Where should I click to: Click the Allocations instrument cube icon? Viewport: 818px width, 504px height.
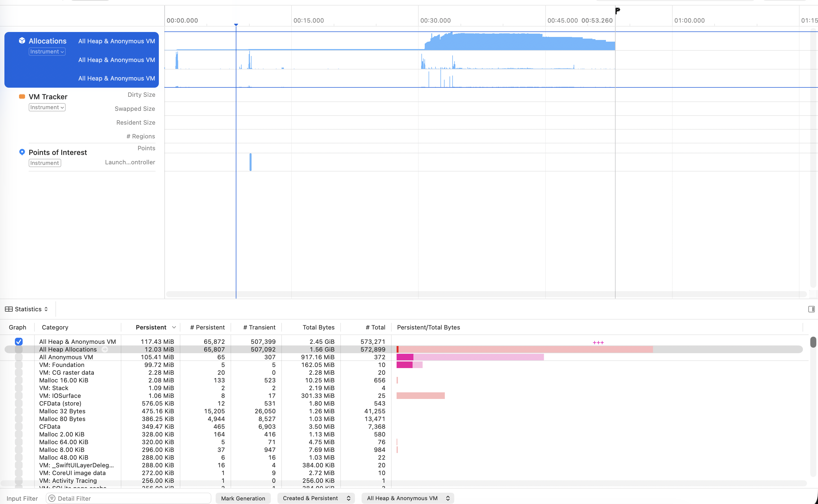tap(22, 41)
